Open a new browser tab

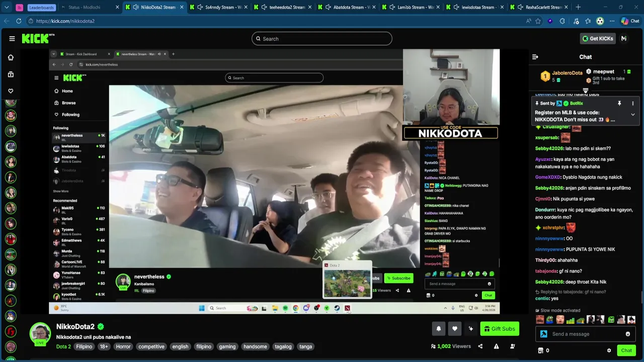tap(578, 7)
